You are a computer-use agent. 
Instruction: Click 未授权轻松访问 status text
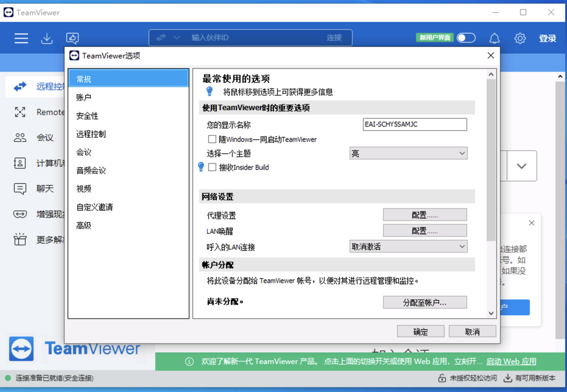pos(473,378)
